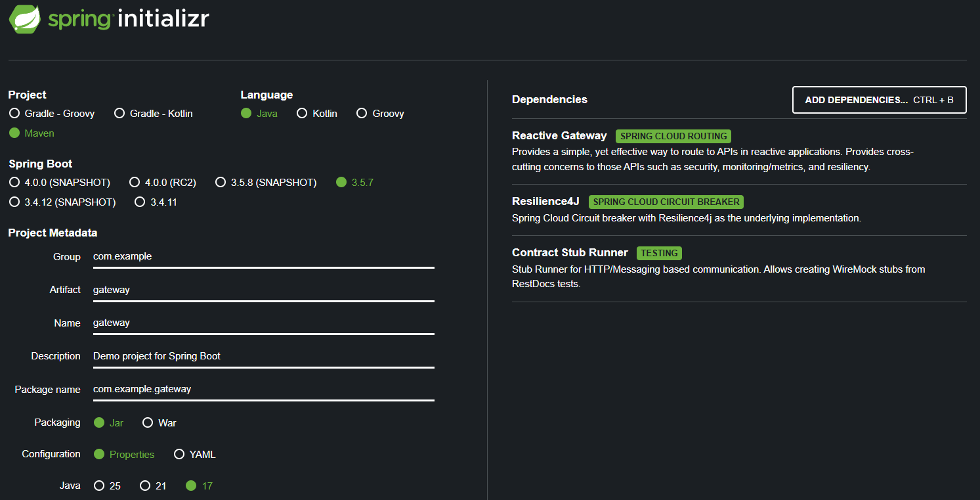The width and height of the screenshot is (980, 500).
Task: Click the Reactive Gateway dependency title
Action: click(559, 136)
